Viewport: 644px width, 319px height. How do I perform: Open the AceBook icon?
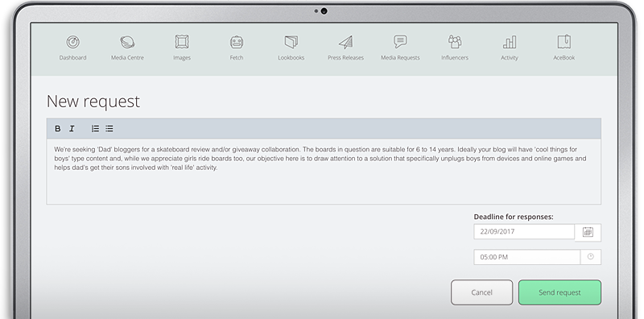pyautogui.click(x=564, y=42)
